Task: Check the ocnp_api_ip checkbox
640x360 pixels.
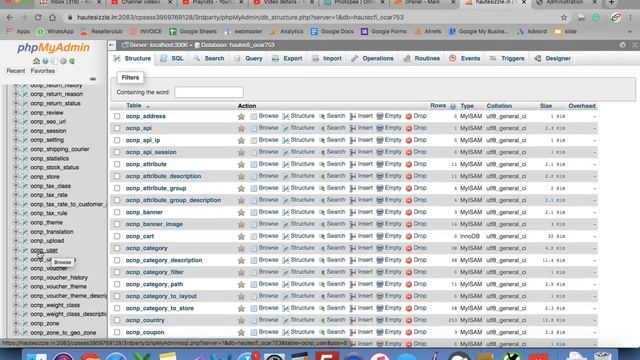Action: click(117, 140)
